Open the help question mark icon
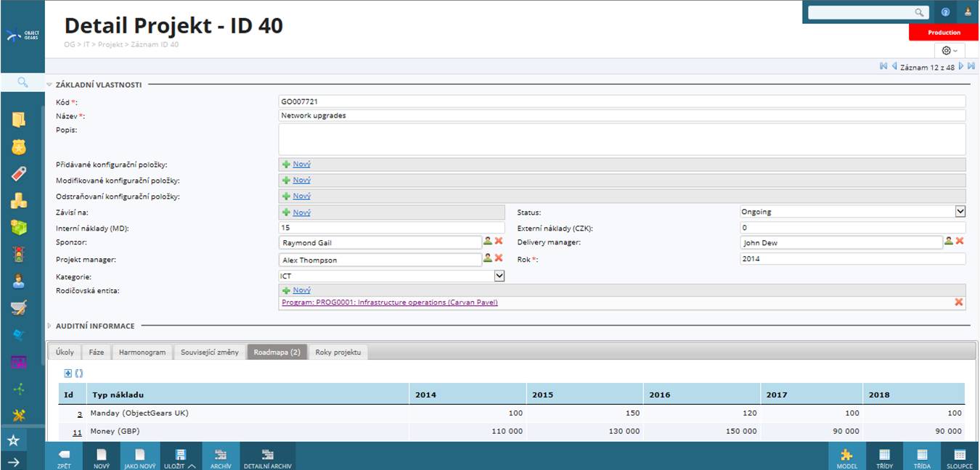 tap(945, 12)
